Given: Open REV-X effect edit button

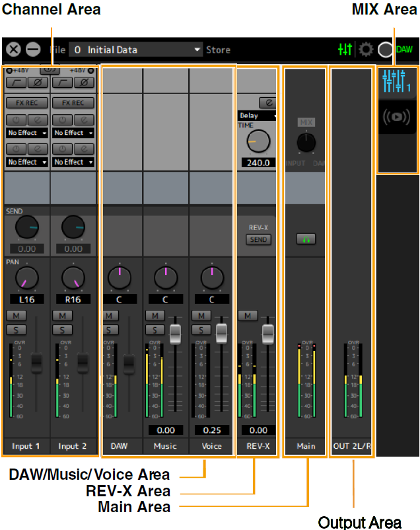Looking at the screenshot, I should (268, 102).
